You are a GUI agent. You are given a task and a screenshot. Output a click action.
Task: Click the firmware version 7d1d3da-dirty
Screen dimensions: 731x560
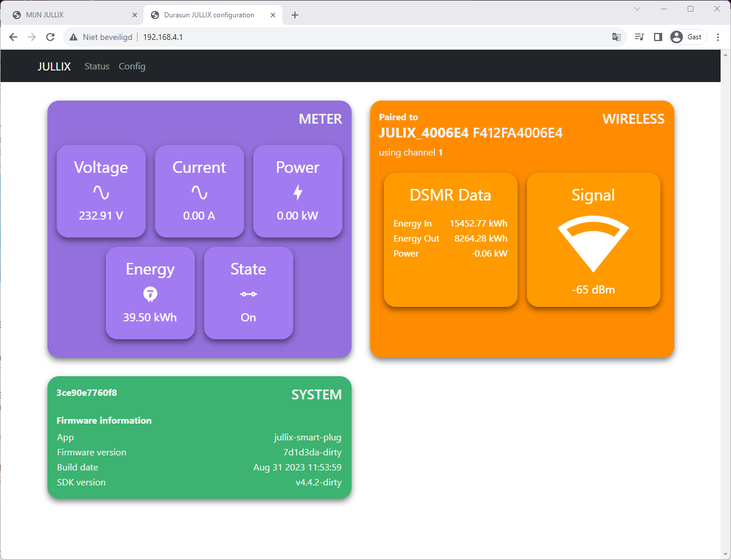312,453
